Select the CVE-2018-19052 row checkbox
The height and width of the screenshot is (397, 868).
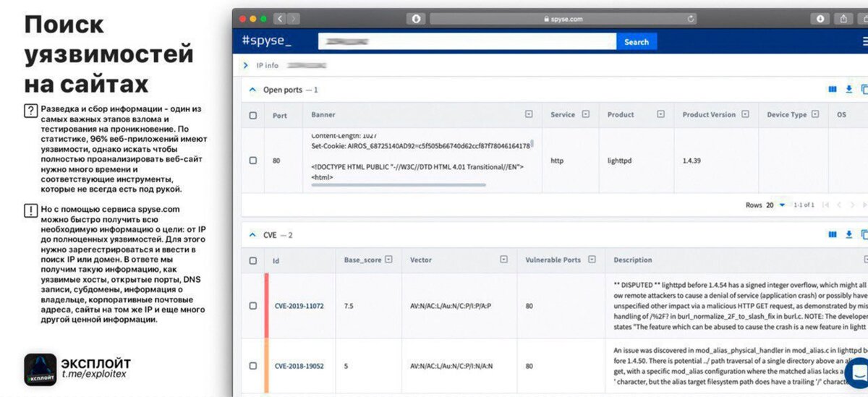[253, 366]
